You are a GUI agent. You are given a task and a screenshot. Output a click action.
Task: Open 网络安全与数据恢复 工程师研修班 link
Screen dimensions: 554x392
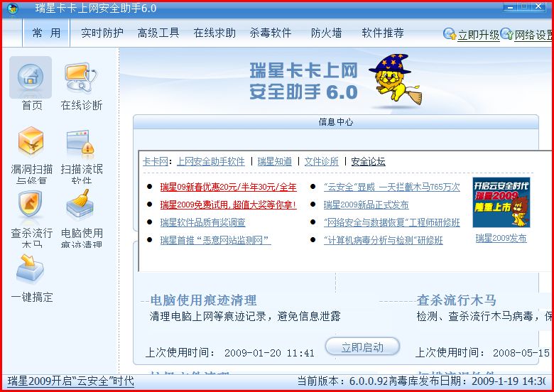click(392, 222)
